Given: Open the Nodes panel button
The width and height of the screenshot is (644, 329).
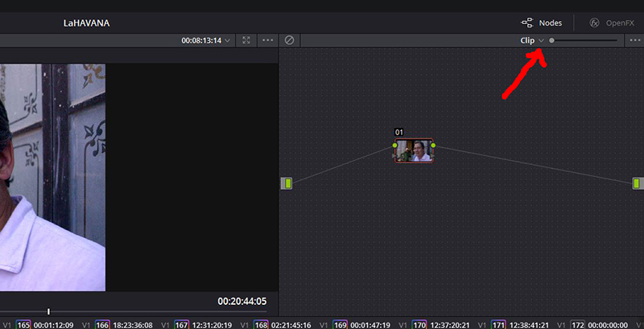Looking at the screenshot, I should [x=541, y=23].
